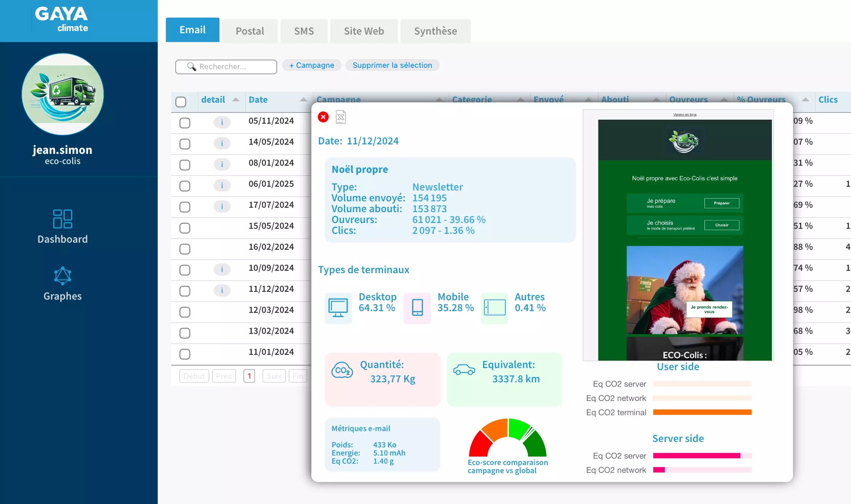Check the 08/01/2024 row checkbox
The height and width of the screenshot is (504, 851).
[x=185, y=165]
